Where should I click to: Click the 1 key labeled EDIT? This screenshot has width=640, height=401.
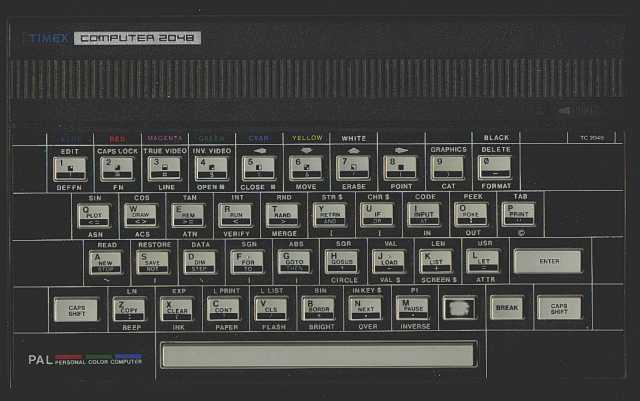(x=70, y=169)
